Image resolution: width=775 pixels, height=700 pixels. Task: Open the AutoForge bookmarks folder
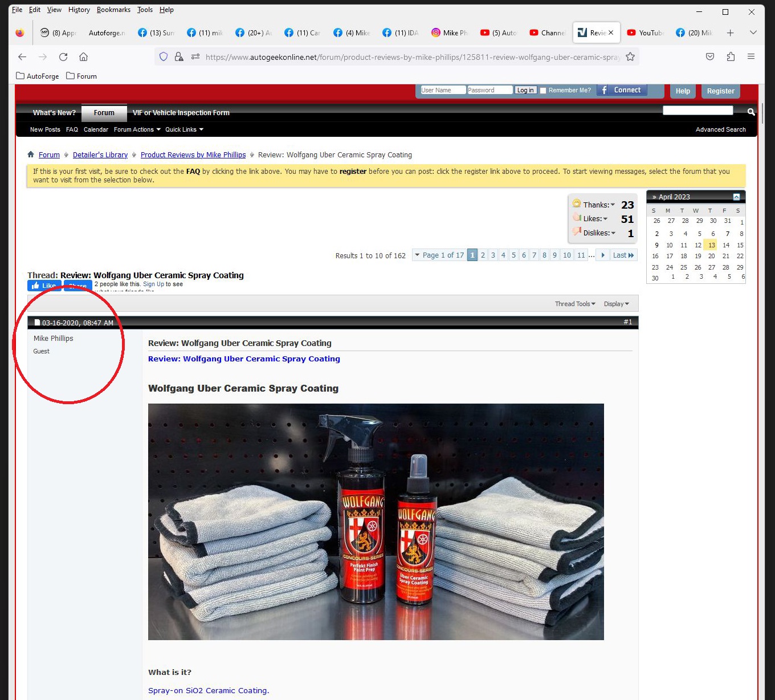pyautogui.click(x=38, y=76)
